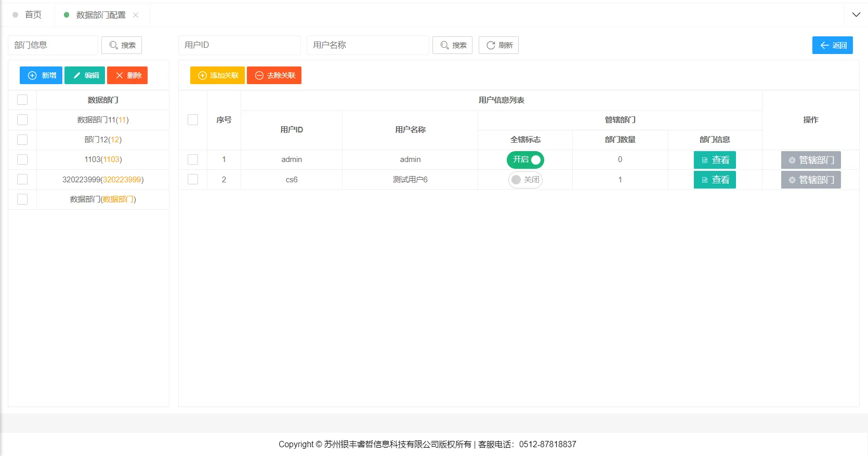Focus the 用户ID search field
The width and height of the screenshot is (868, 456).
pos(239,45)
